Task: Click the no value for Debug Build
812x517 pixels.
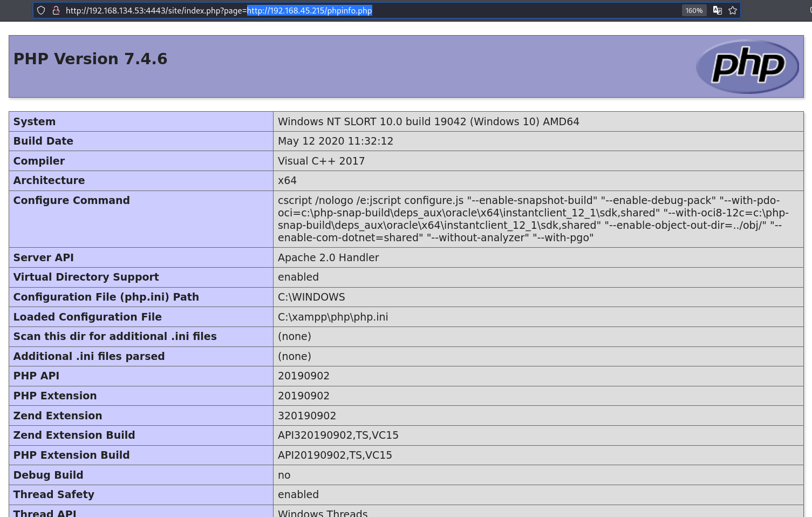Action: [x=284, y=475]
